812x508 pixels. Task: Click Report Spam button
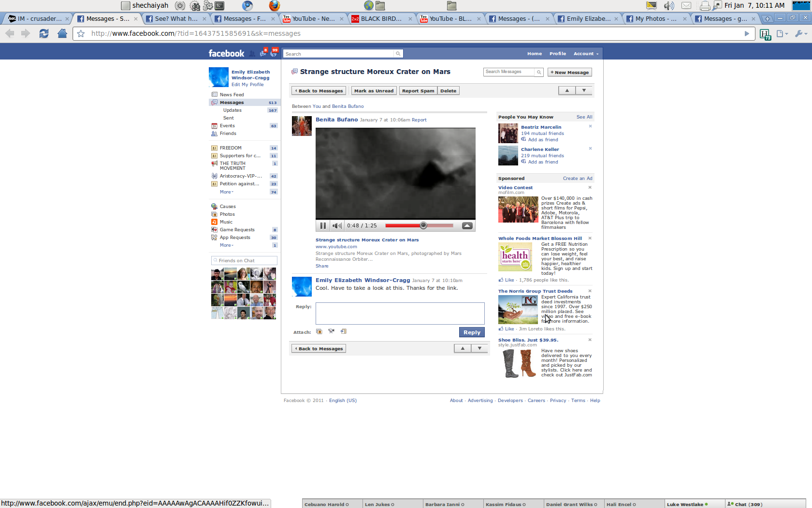click(418, 91)
